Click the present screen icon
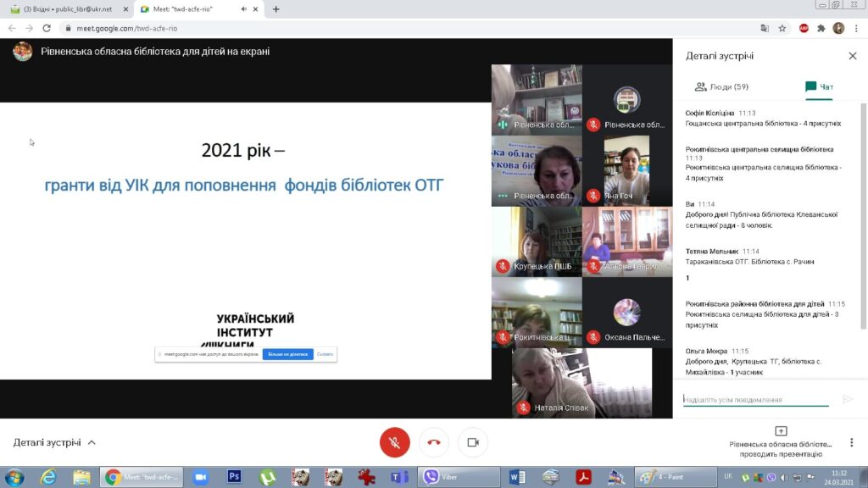The width and height of the screenshot is (868, 488). click(781, 431)
